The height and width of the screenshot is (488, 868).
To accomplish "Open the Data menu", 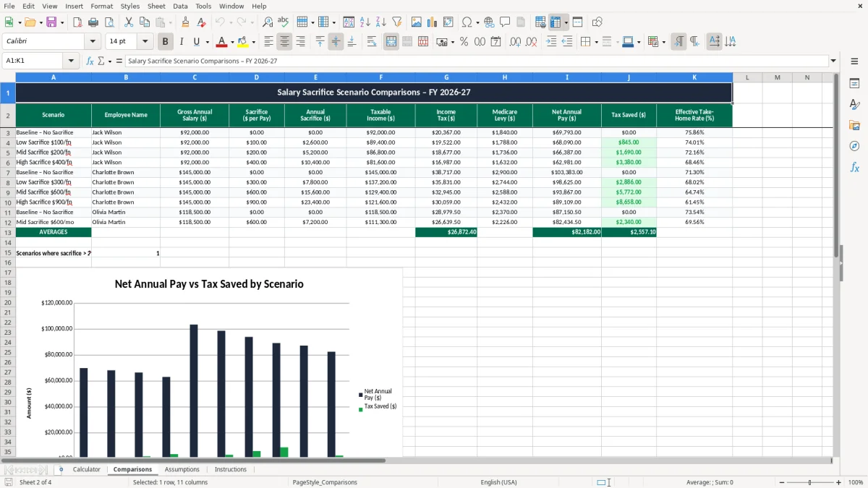I will point(180,6).
